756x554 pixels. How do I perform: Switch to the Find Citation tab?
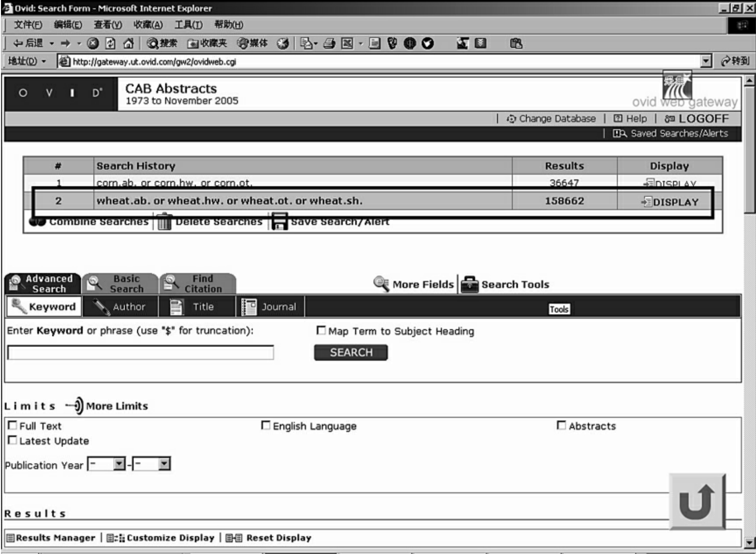pyautogui.click(x=198, y=284)
